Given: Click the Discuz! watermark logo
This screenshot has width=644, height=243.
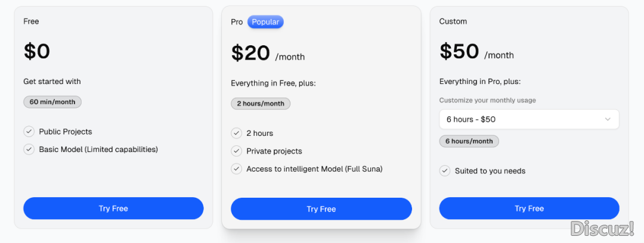Looking at the screenshot, I should (x=600, y=228).
